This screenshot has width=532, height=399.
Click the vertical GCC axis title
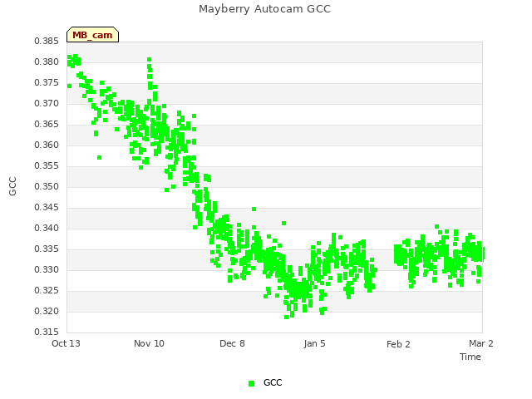click(13, 186)
